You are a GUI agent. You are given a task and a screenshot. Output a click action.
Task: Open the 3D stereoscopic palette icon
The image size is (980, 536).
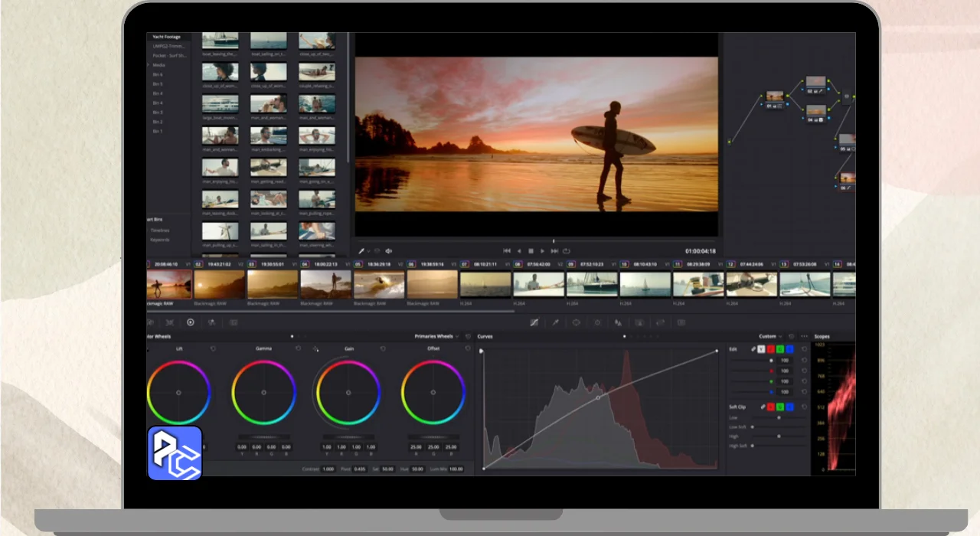(x=681, y=322)
